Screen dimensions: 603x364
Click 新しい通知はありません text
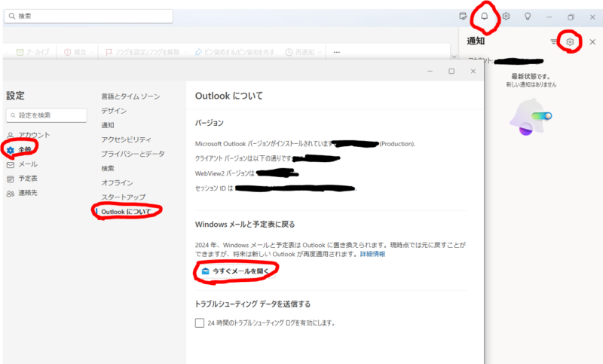(531, 84)
